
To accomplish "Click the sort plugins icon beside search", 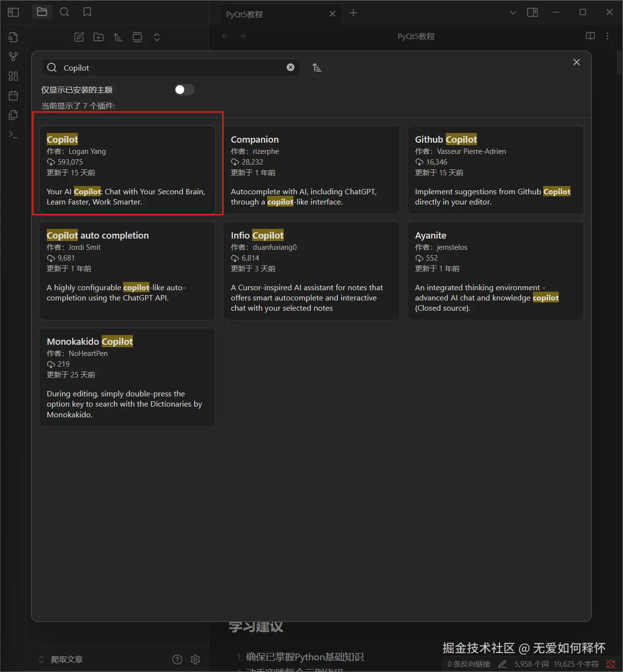I will 317,68.
